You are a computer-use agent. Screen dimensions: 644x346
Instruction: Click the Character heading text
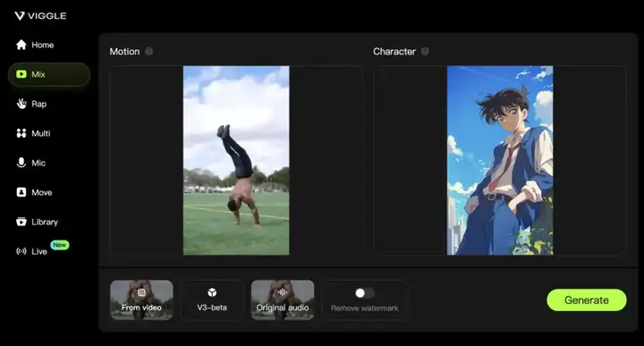394,51
